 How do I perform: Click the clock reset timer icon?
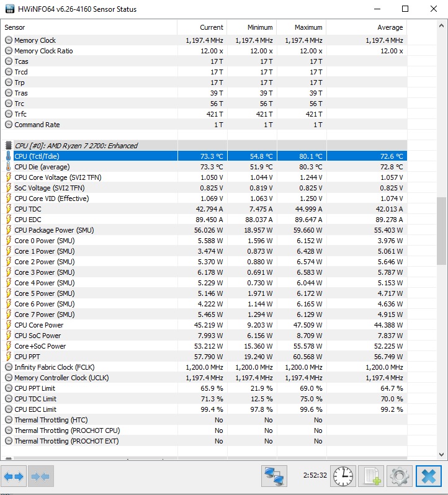343,476
